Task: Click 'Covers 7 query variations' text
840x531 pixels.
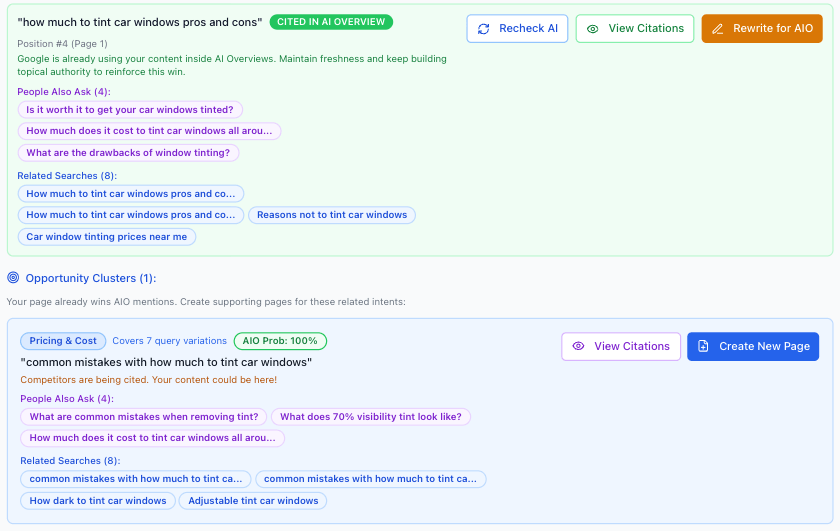Action: tap(169, 341)
